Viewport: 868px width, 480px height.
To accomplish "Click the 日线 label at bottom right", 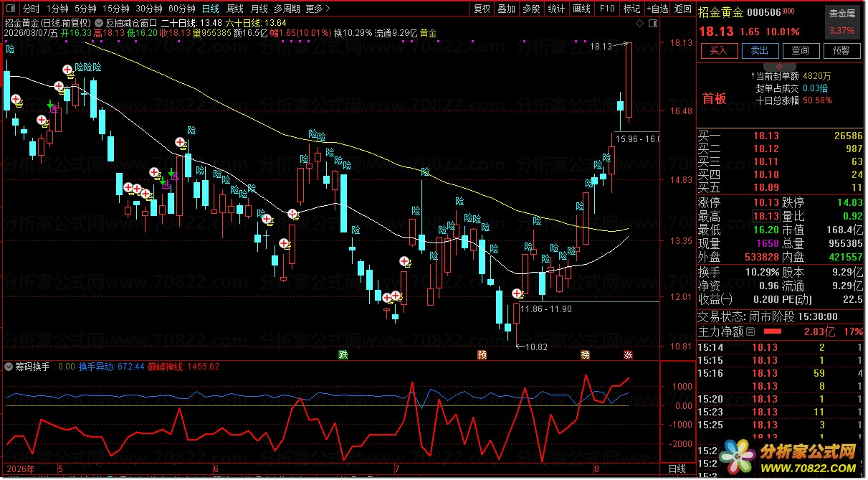I will click(677, 469).
